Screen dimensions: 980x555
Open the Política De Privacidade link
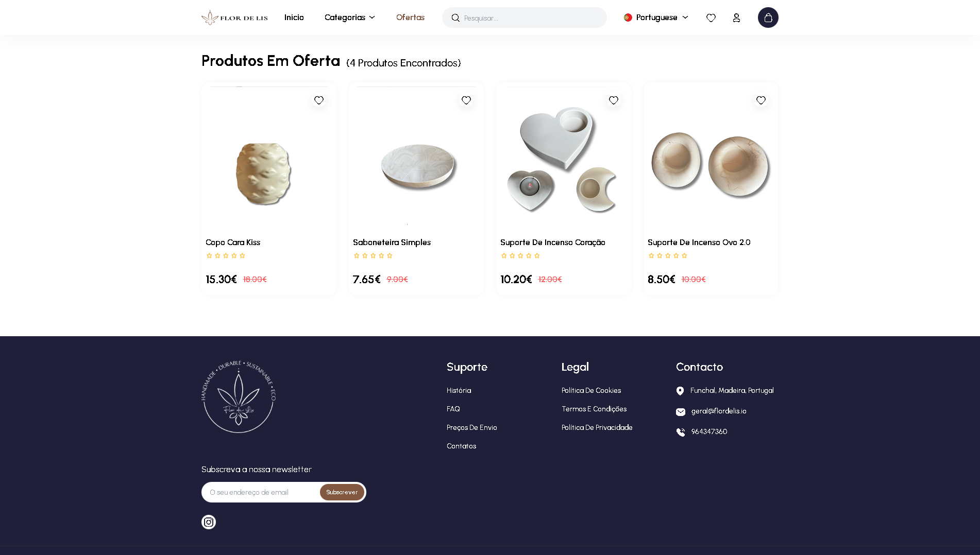597,427
